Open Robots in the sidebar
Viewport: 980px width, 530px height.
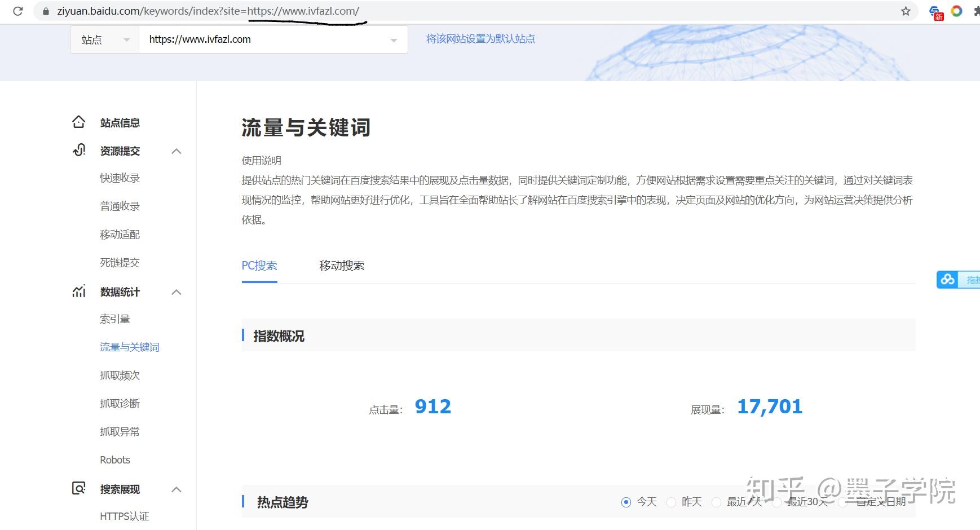(x=115, y=460)
